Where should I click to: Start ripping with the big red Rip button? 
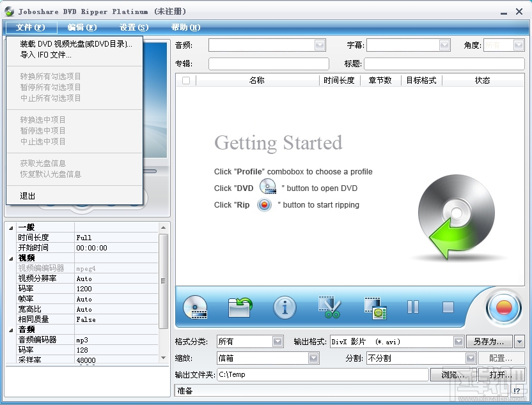[x=503, y=307]
